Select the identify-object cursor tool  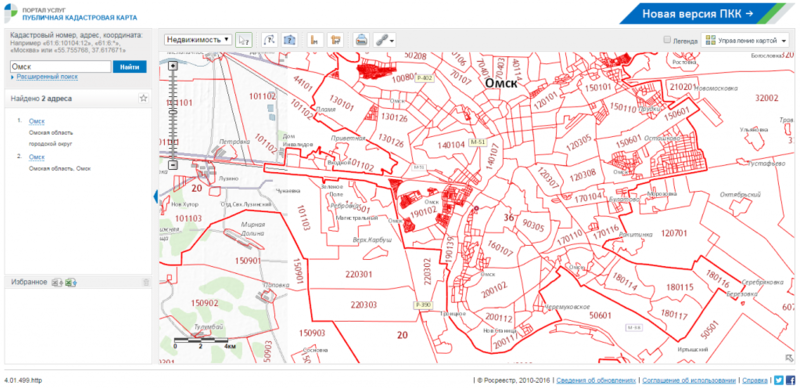click(x=244, y=40)
